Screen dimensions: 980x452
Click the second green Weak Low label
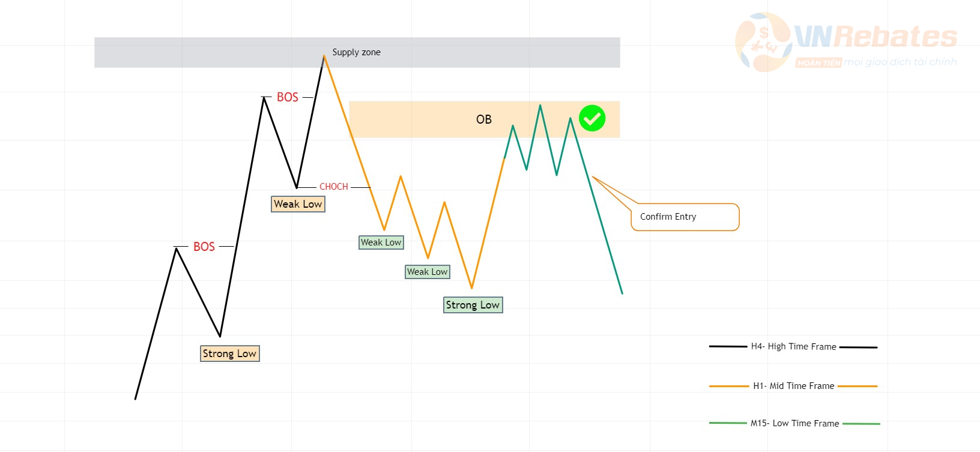pos(428,272)
